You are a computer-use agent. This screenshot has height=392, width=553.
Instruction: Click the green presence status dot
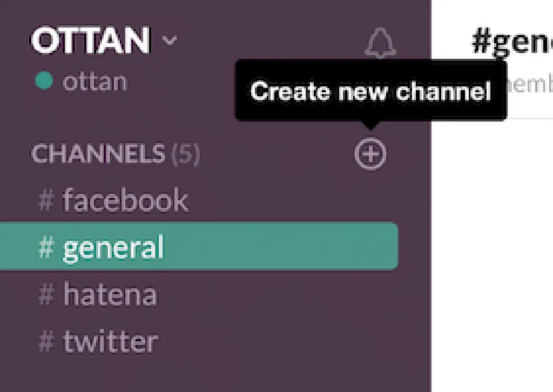(x=44, y=82)
